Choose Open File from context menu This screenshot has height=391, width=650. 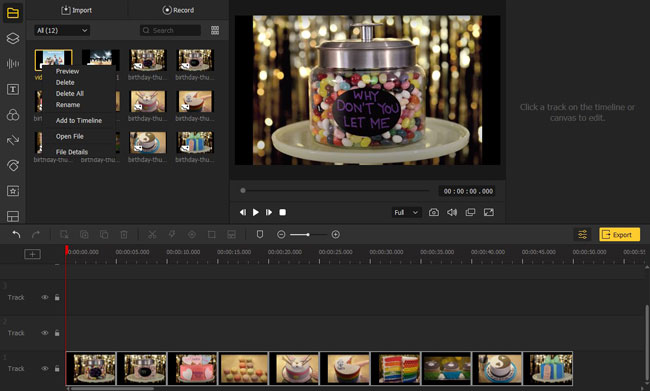pyautogui.click(x=70, y=136)
